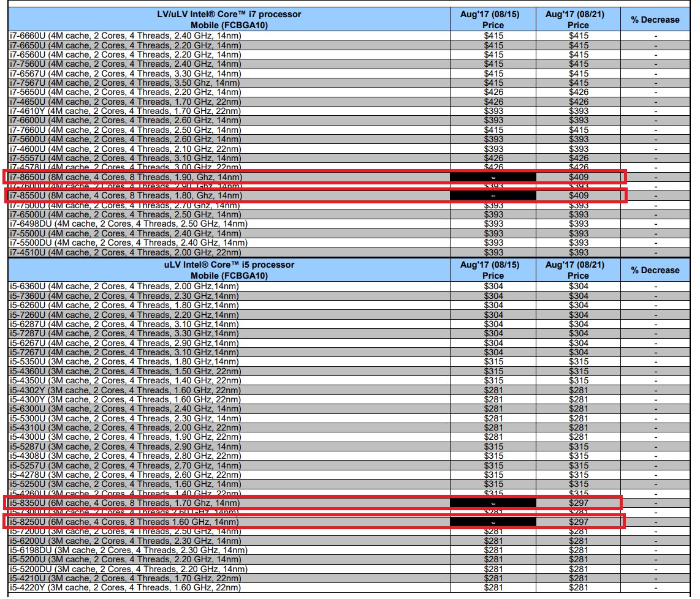This screenshot has width=700, height=599.
Task: Select the i5-5350U 3M cache entry
Action: (124, 362)
